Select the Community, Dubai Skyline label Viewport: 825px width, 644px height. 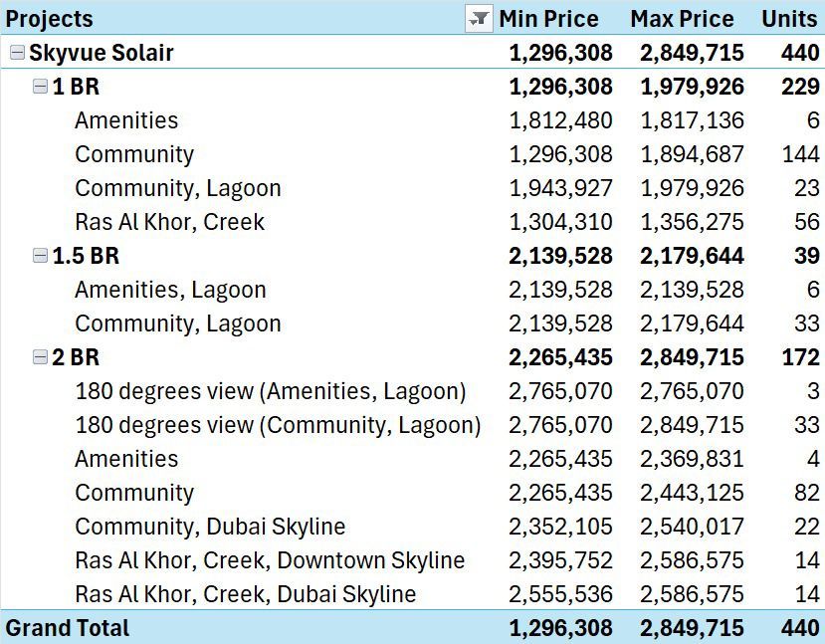click(210, 527)
